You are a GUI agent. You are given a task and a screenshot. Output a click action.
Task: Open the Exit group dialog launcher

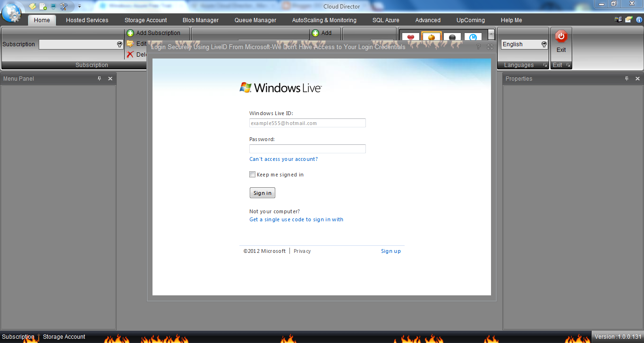pos(568,65)
